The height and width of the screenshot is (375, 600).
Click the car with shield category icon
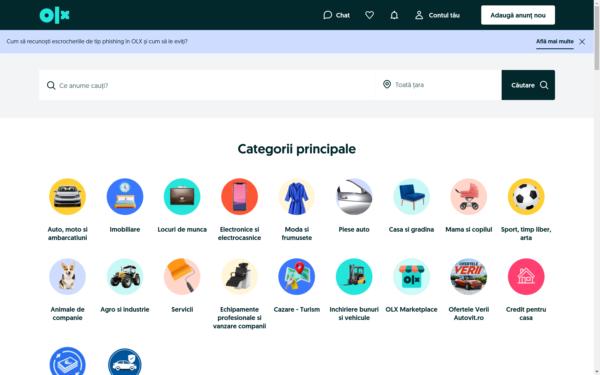point(125,362)
